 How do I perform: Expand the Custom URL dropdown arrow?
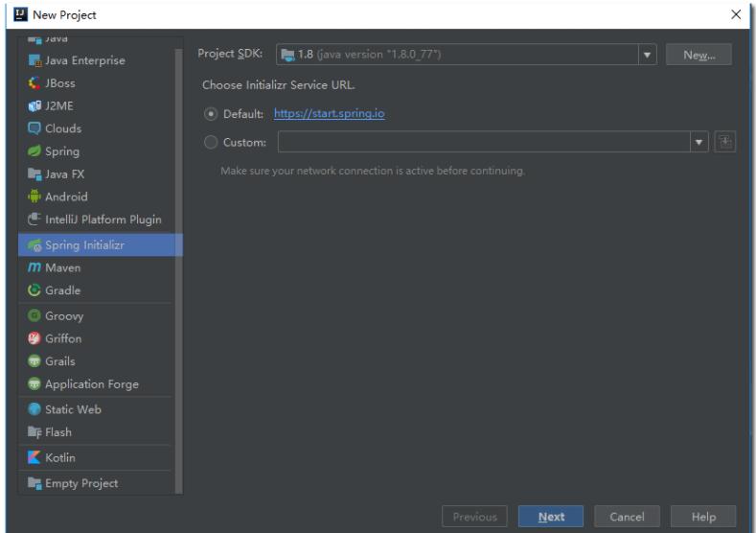(x=699, y=142)
